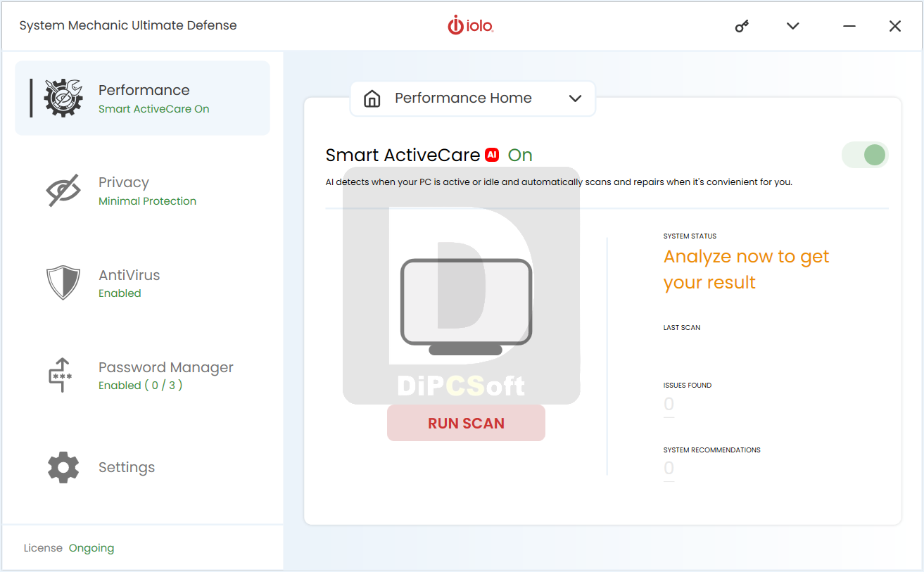Click the AntiVirus shield icon

(x=63, y=283)
